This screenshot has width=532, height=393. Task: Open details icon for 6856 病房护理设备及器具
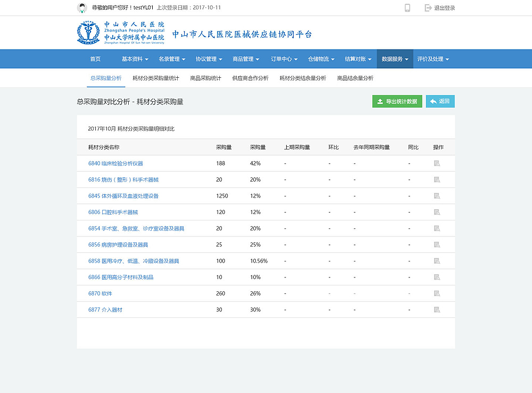(437, 244)
